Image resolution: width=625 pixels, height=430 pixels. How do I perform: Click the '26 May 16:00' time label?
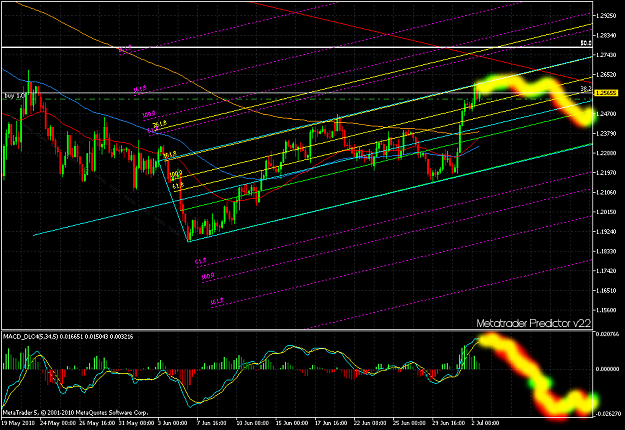click(96, 423)
